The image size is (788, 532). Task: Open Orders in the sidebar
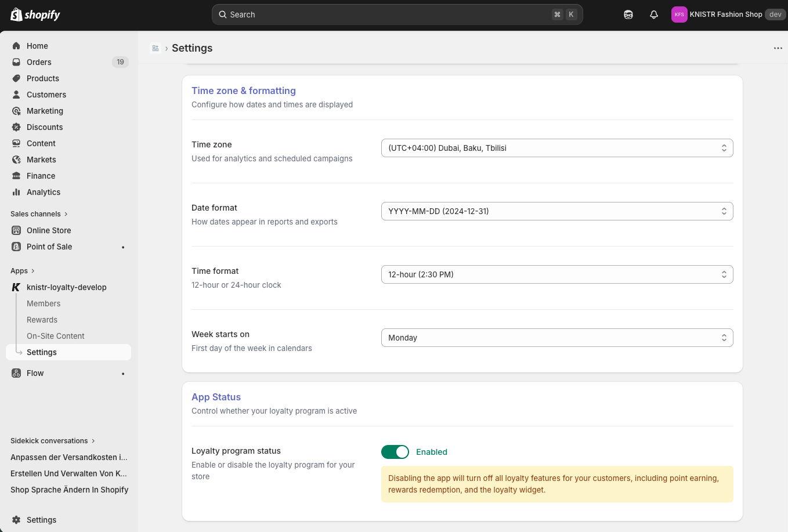(68, 62)
